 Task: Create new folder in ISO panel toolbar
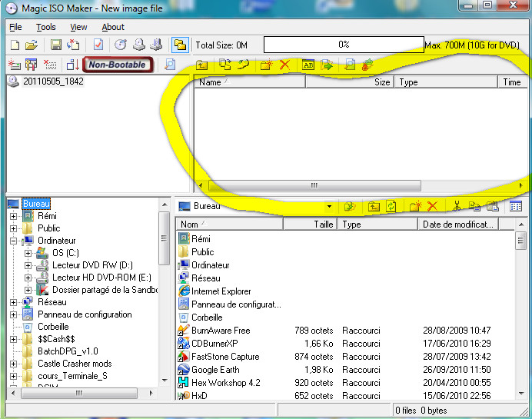(266, 65)
